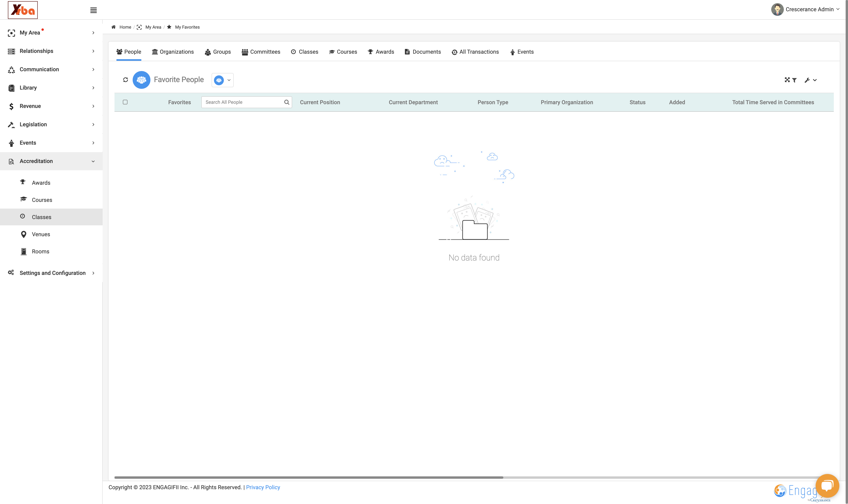
Task: Switch to the Committees tab
Action: tap(261, 52)
